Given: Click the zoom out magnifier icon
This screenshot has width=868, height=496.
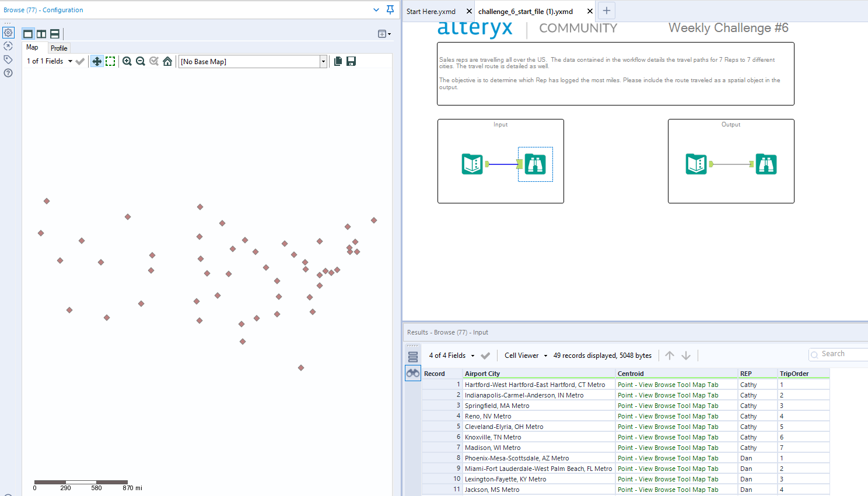Looking at the screenshot, I should tap(141, 61).
